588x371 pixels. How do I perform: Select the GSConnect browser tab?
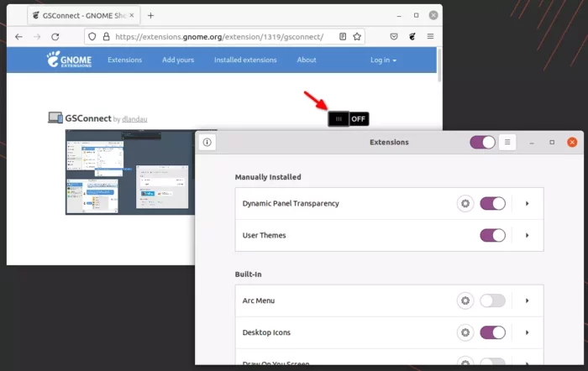click(83, 15)
